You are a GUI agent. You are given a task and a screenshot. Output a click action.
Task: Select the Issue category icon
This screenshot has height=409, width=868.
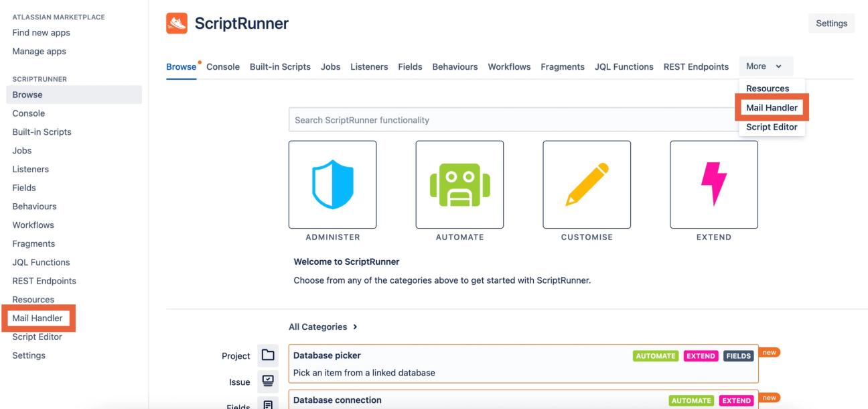(268, 381)
